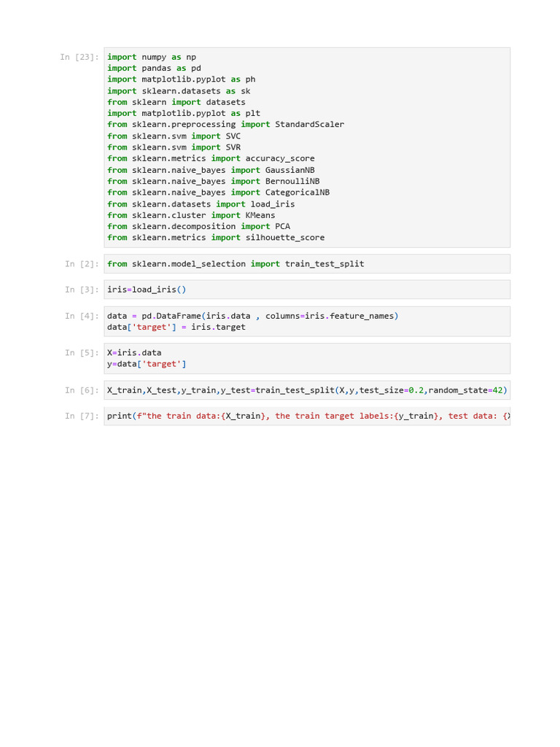Click the 'import load_iris' line
This screenshot has width=560, height=747.
pyautogui.click(x=201, y=204)
